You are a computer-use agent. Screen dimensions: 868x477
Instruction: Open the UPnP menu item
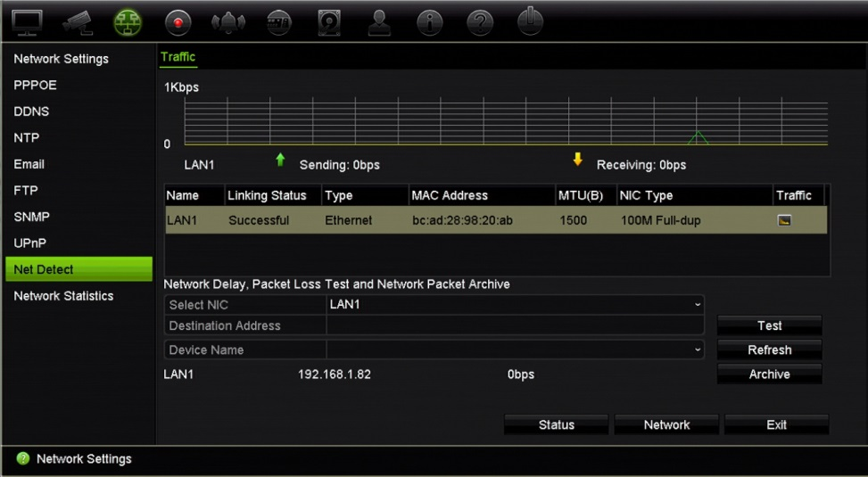click(x=30, y=243)
